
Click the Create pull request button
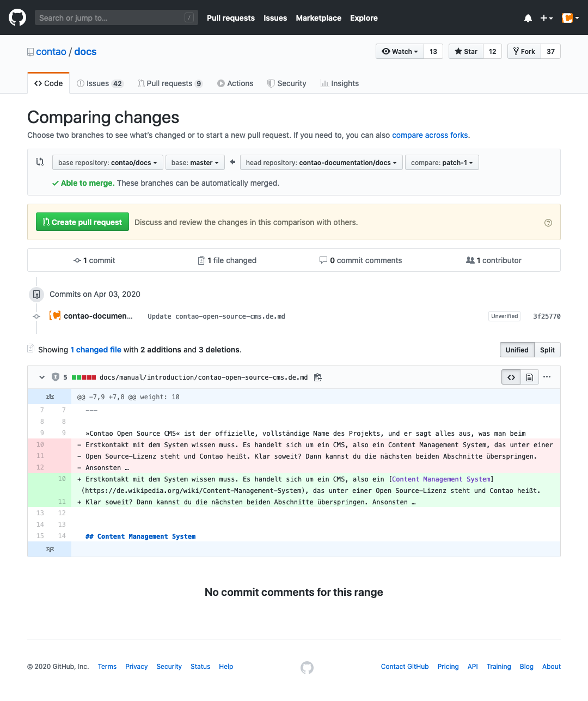82,222
